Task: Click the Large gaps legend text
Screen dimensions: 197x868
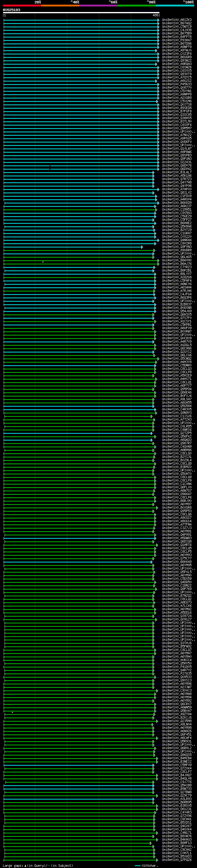Action: point(13,865)
